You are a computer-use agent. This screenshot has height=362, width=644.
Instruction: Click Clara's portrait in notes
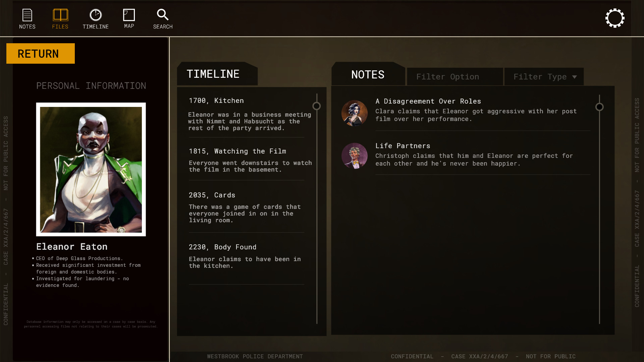point(354,113)
